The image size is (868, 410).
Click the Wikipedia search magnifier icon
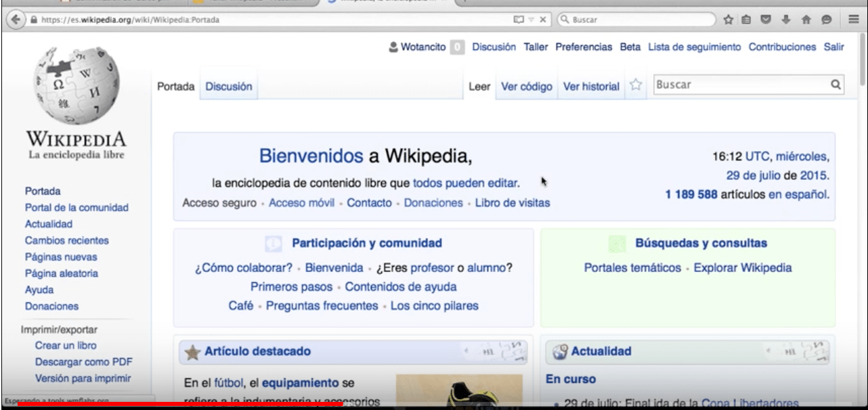[x=836, y=86]
